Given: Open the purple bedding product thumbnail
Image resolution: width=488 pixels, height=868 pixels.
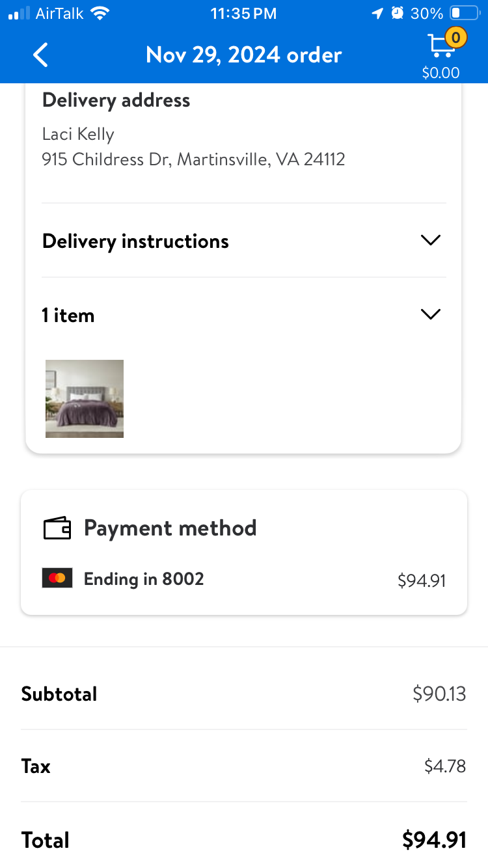Looking at the screenshot, I should point(85,399).
